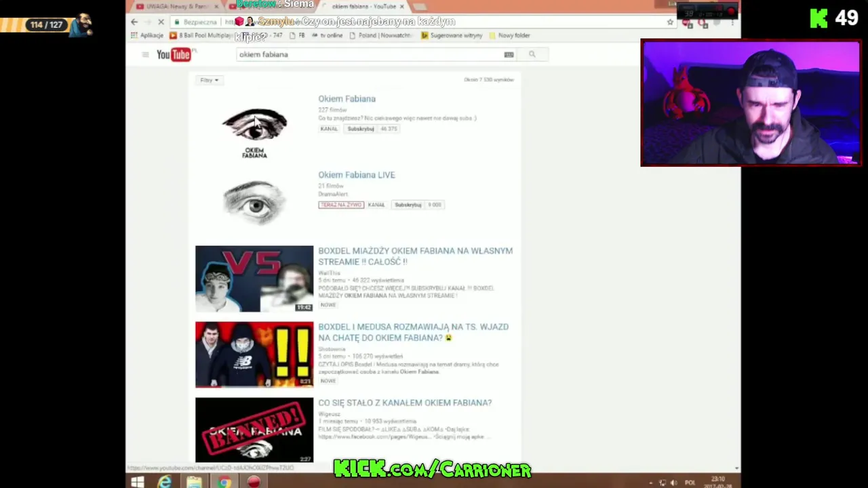868x488 pixels.
Task: Open File Explorer from the taskbar
Action: (x=195, y=482)
